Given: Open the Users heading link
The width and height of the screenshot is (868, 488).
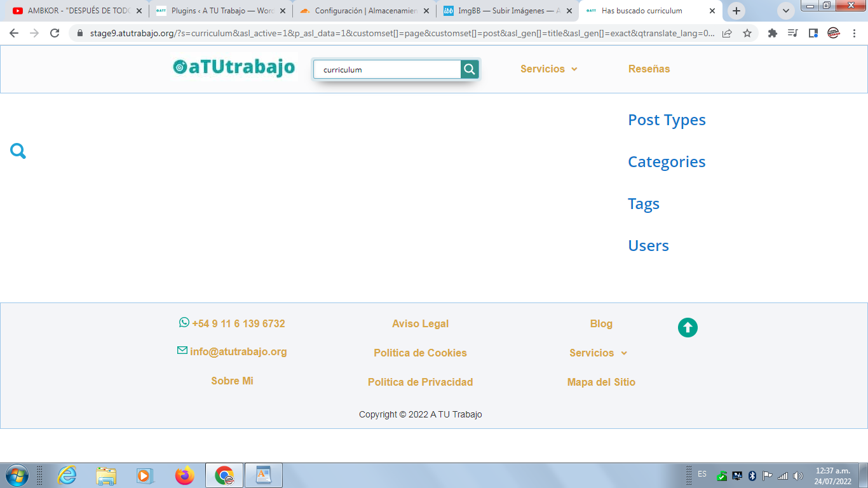Looking at the screenshot, I should click(648, 246).
